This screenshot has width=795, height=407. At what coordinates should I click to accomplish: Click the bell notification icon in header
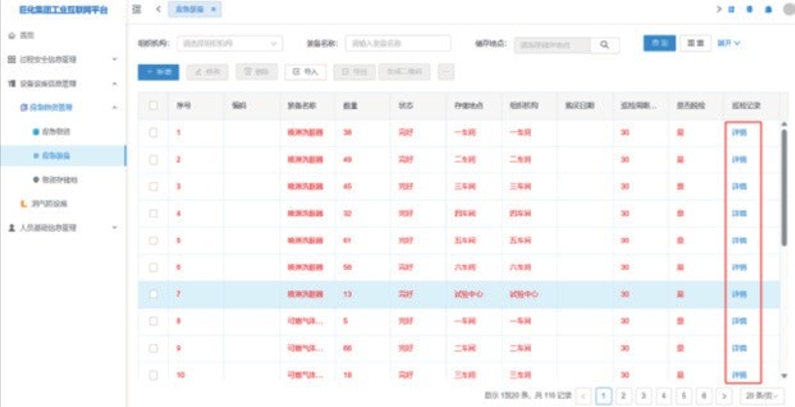pos(768,9)
